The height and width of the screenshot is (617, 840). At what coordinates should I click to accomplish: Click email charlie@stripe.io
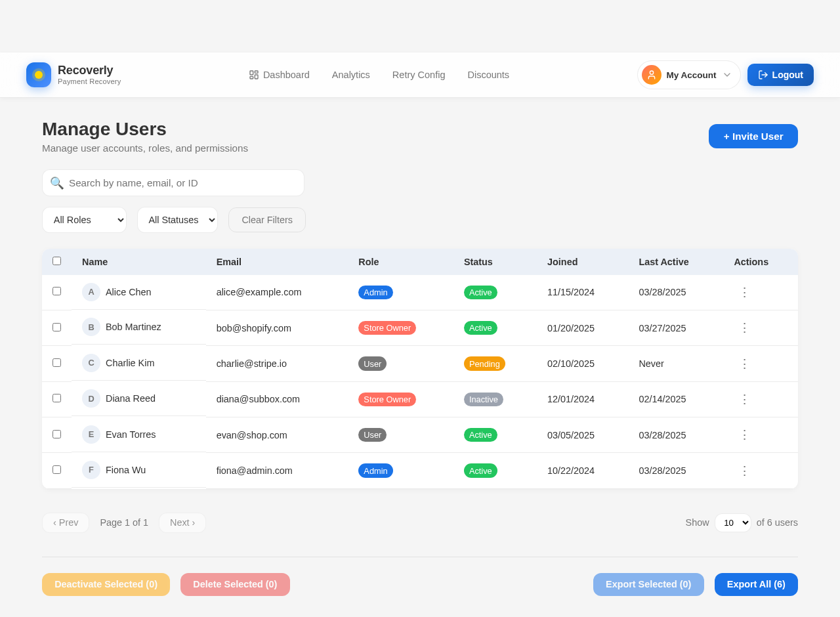click(251, 364)
